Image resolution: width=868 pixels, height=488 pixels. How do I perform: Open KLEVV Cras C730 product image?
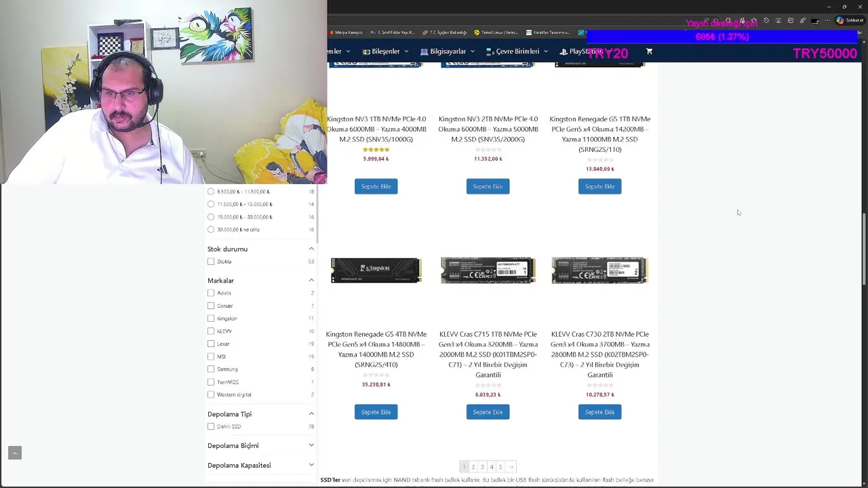600,270
